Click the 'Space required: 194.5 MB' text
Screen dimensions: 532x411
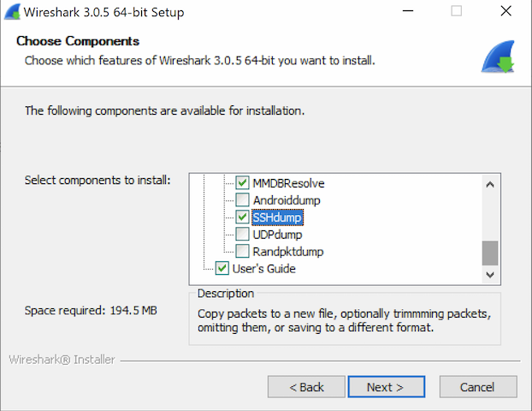click(91, 311)
